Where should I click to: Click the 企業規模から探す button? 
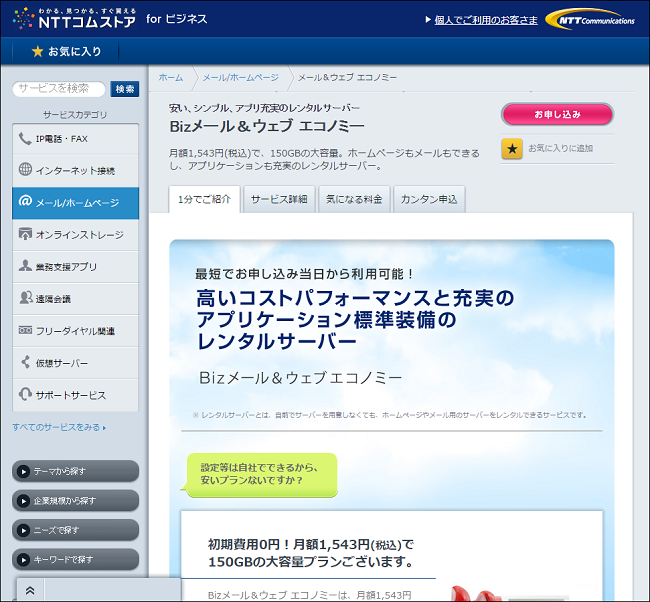pyautogui.click(x=75, y=500)
